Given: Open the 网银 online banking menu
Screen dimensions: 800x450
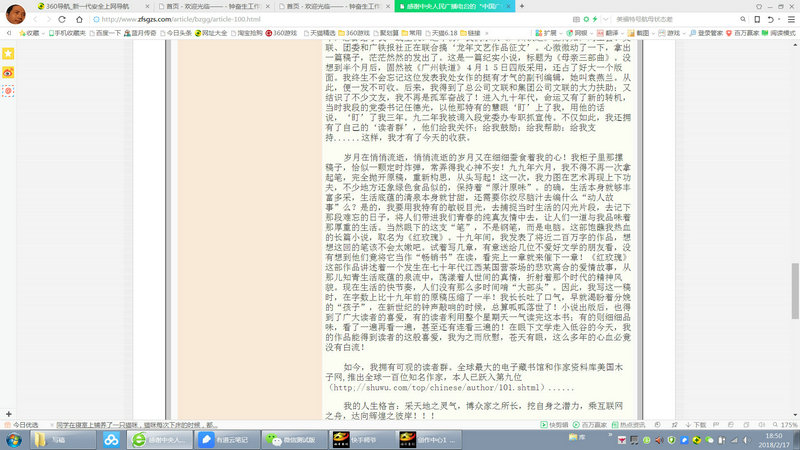Looking at the screenshot, I should (x=579, y=33).
